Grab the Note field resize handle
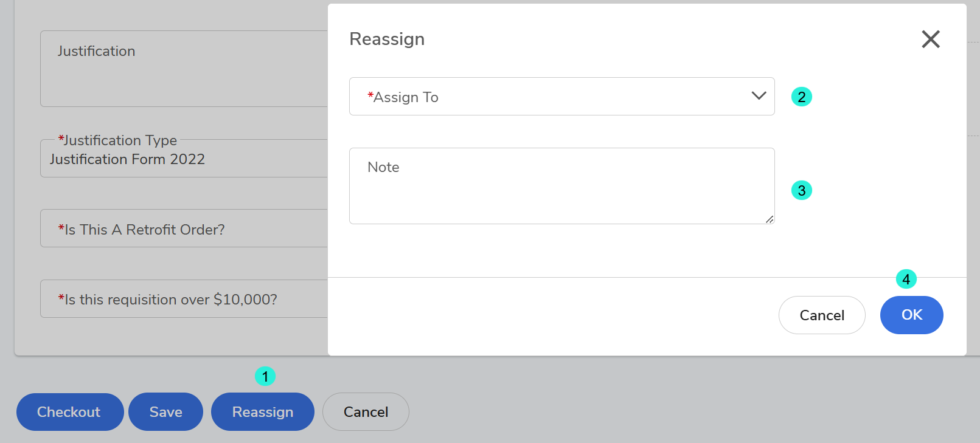The image size is (980, 443). point(770,219)
